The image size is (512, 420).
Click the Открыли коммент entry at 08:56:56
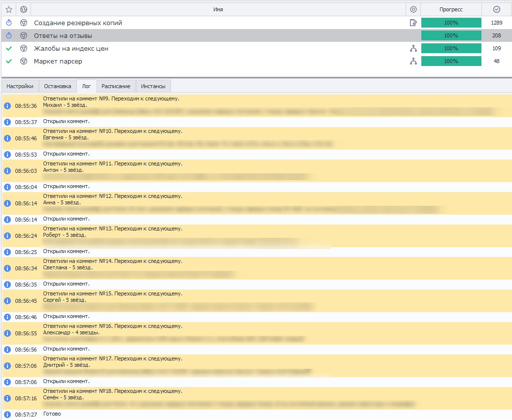point(67,349)
